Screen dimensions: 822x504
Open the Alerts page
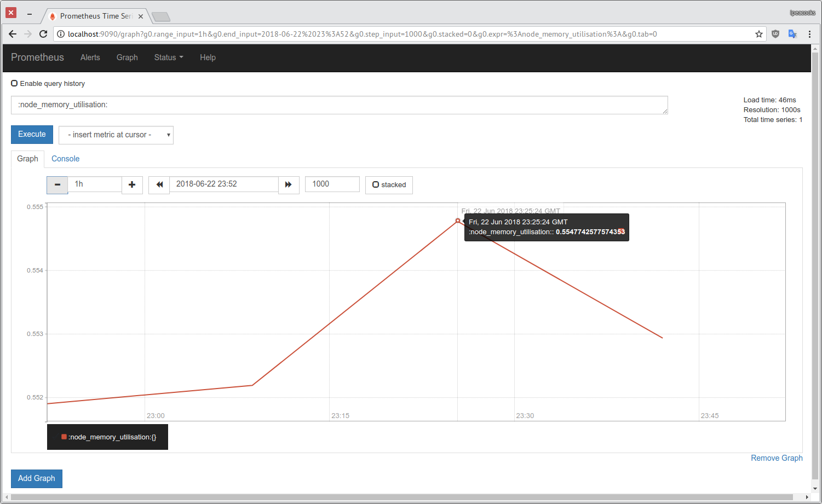coord(90,57)
